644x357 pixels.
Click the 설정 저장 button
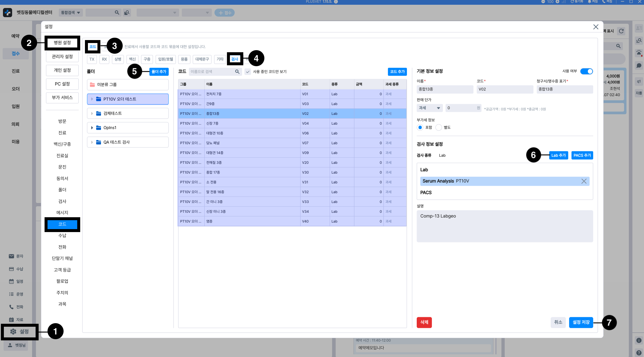click(581, 322)
